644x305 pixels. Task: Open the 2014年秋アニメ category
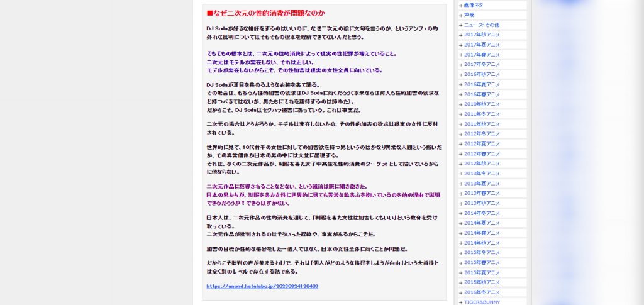(x=482, y=243)
